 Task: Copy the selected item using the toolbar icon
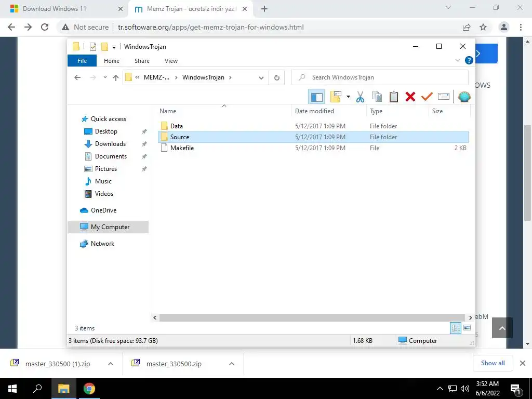click(x=377, y=97)
